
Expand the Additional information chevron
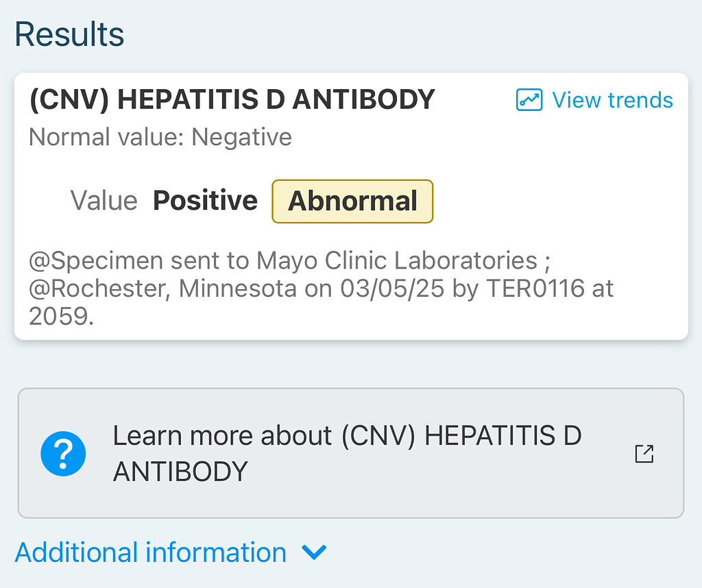[x=315, y=552]
